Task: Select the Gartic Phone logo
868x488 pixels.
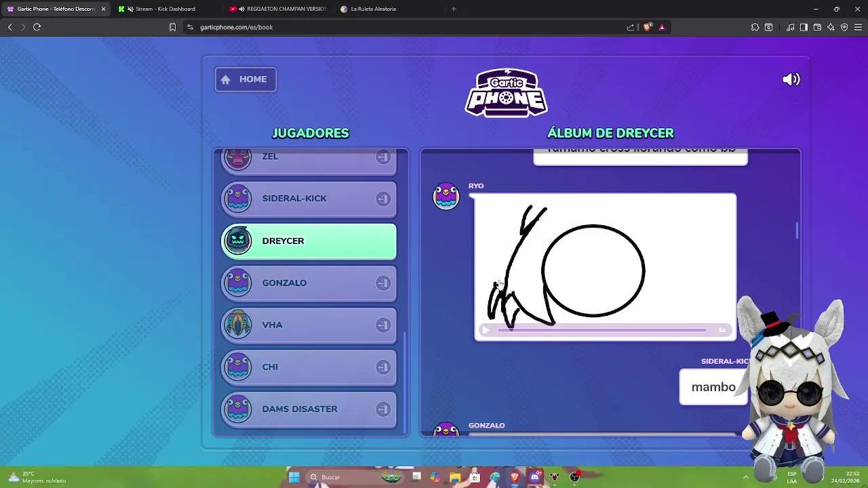Action: coord(506,92)
